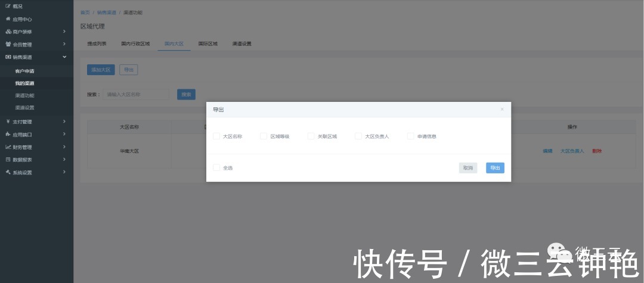Check the 区域等级 checkbox
Image resolution: width=644 pixels, height=283 pixels.
click(264, 136)
